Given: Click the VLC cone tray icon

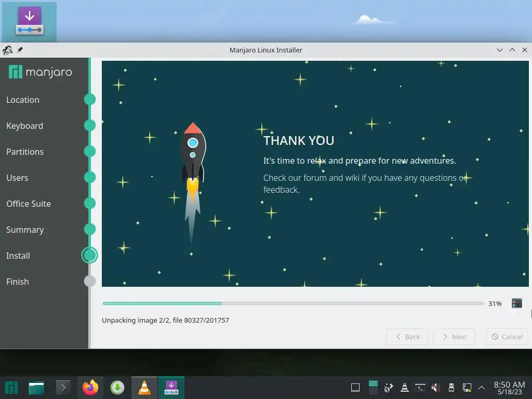Looking at the screenshot, I should click(x=404, y=388).
